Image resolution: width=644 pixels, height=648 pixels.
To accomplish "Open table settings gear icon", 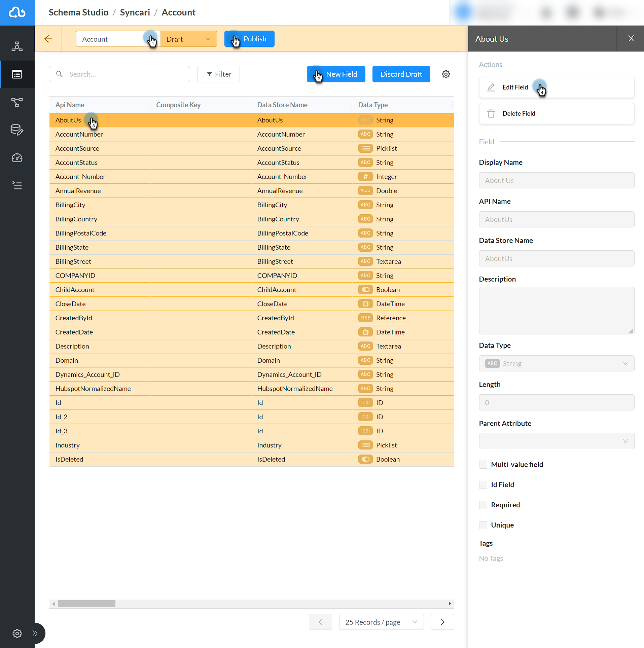I will tap(446, 74).
